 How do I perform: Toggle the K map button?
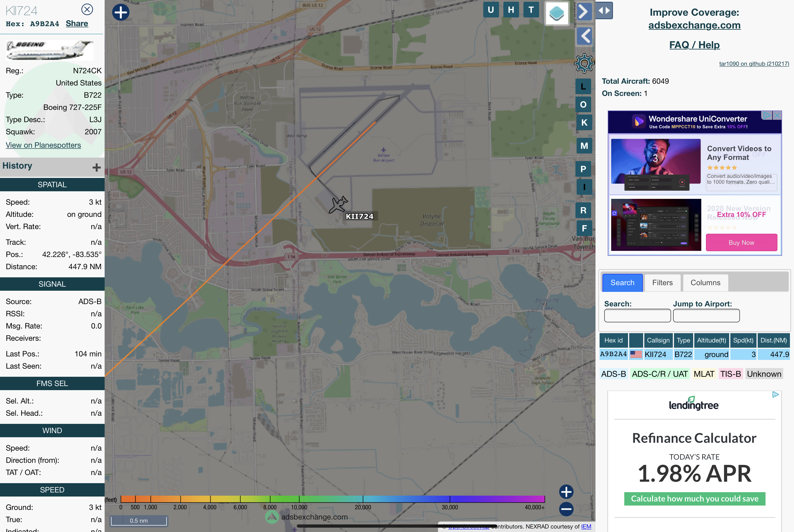[584, 122]
